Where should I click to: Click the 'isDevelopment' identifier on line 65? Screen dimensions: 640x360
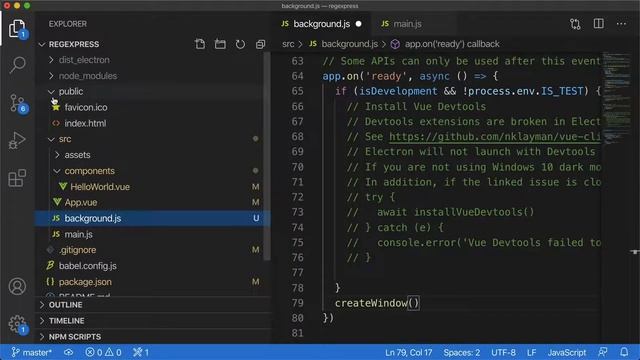[x=398, y=91]
